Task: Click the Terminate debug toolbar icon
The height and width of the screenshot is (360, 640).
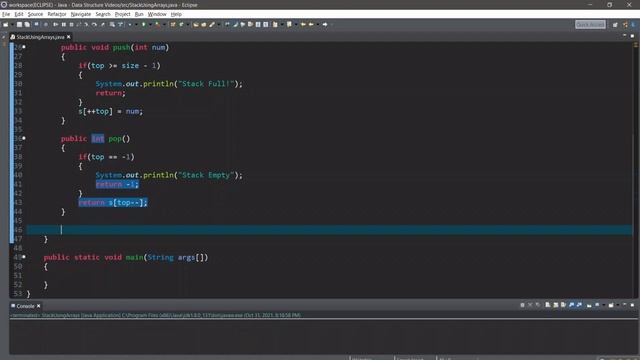Action: [x=71, y=24]
